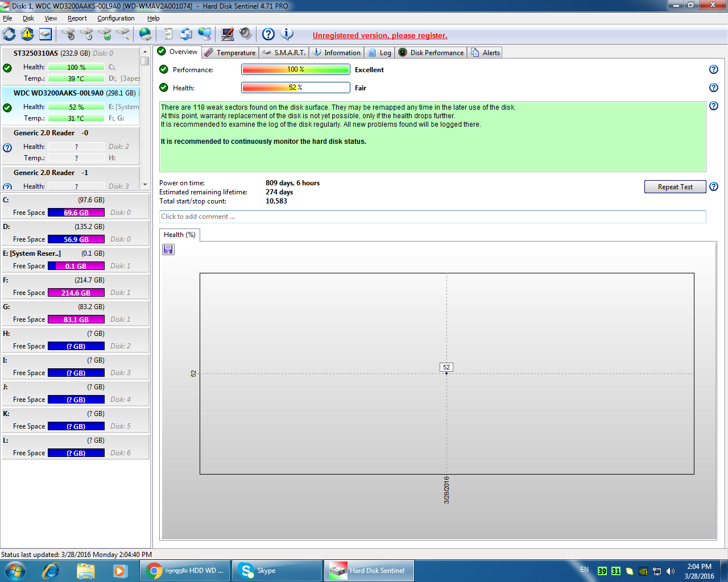Image resolution: width=728 pixels, height=582 pixels.
Task: Click the disk with magnifier surface test icon
Action: coord(123,34)
